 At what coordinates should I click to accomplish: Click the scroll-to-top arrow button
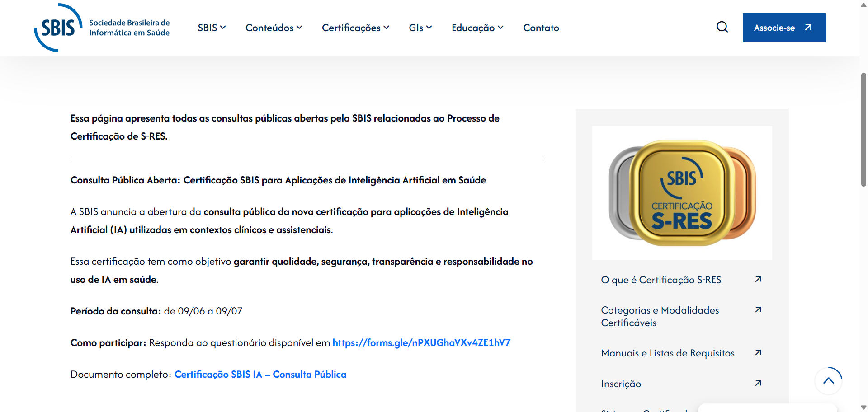click(x=828, y=380)
